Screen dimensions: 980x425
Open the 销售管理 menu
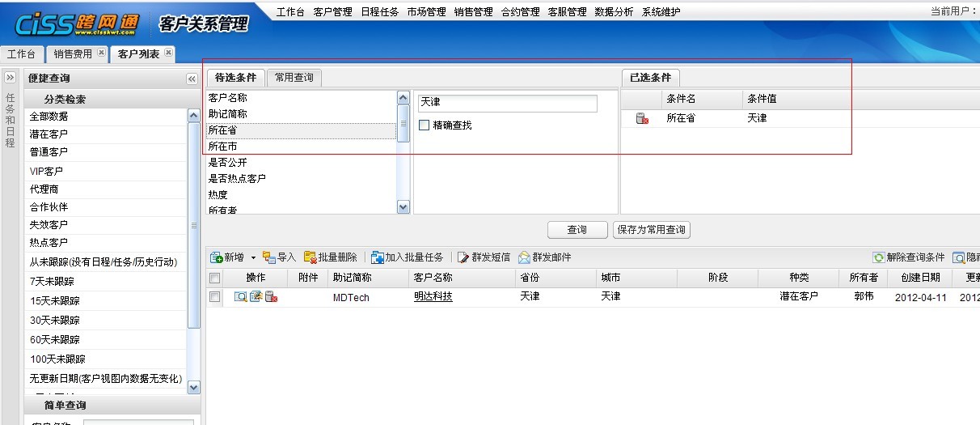click(473, 12)
